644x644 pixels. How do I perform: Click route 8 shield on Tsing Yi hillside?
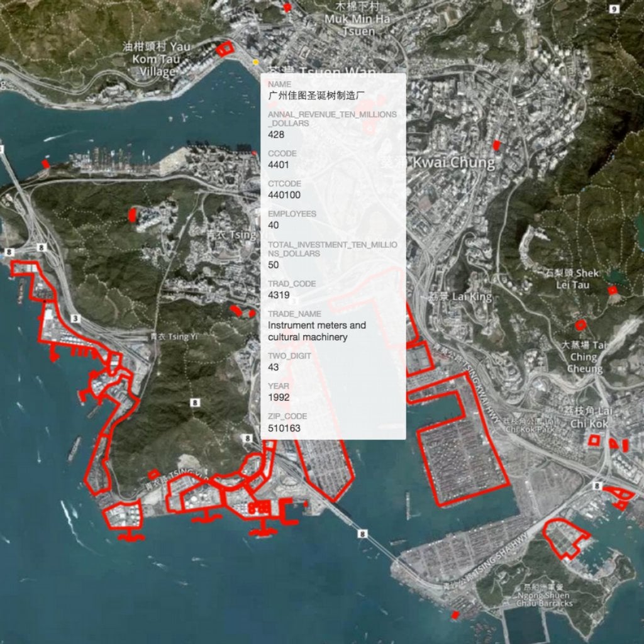(x=196, y=402)
